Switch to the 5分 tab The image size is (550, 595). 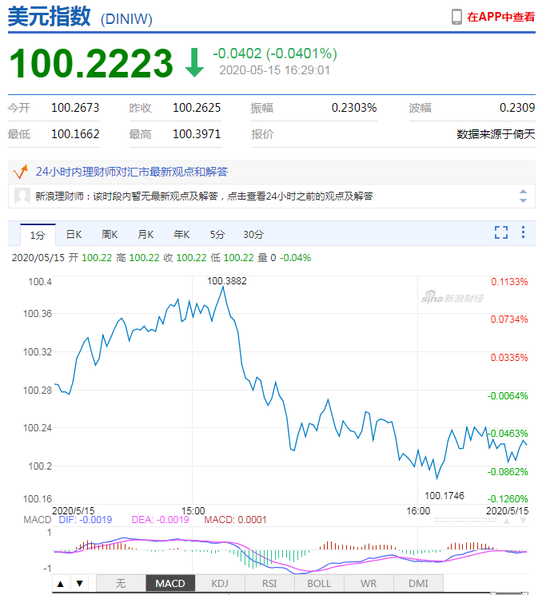217,235
